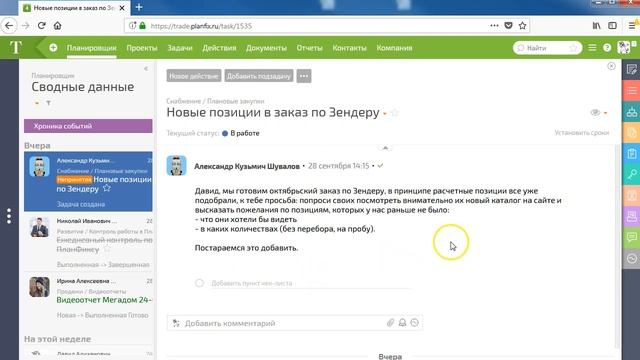Image resolution: width=640 pixels, height=360 pixels.
Task: Open the Действия menu
Action: pyautogui.click(x=219, y=48)
